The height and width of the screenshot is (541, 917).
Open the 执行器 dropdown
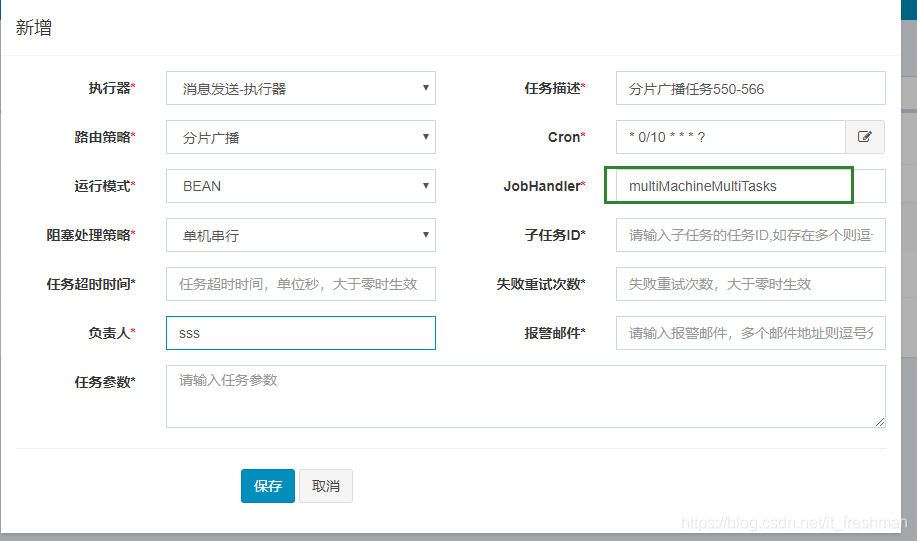coord(301,88)
